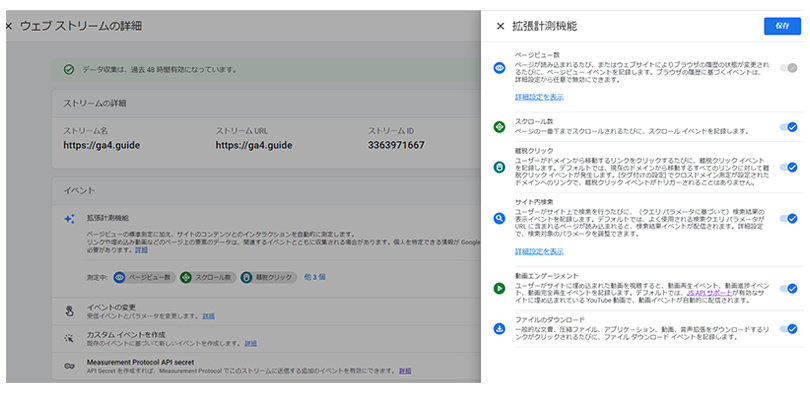The image size is (810, 393).
Task: Click the 保存 save button
Action: click(x=782, y=26)
